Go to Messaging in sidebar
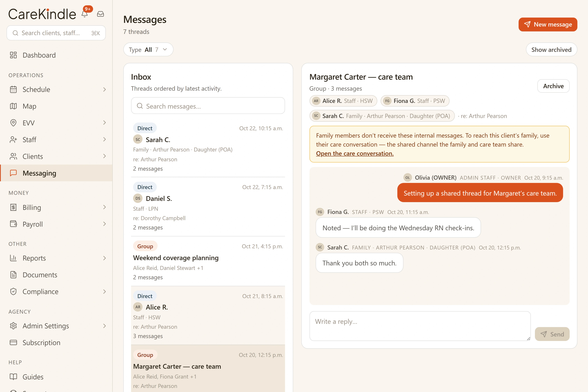Image resolution: width=588 pixels, height=392 pixels. pos(56,173)
